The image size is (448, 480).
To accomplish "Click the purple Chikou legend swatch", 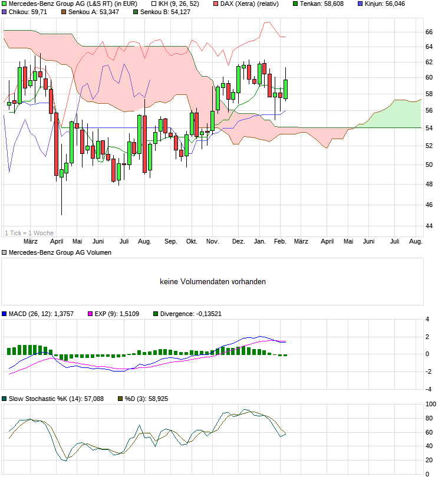I will point(4,12).
